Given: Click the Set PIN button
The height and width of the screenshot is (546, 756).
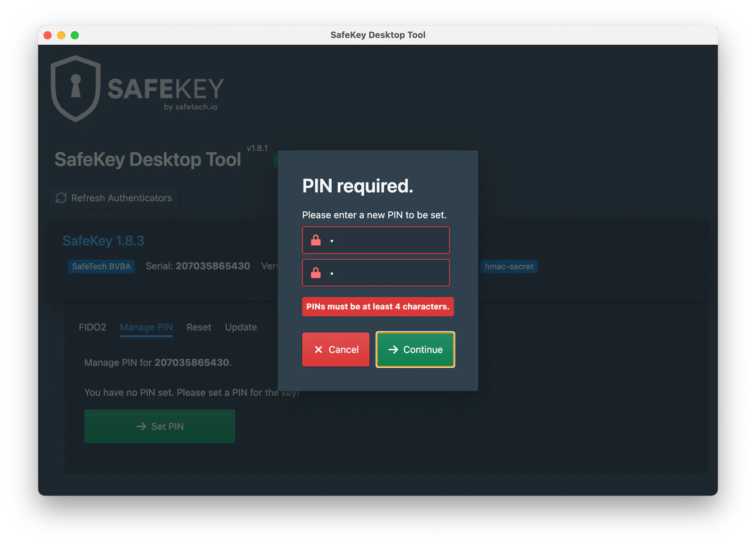Looking at the screenshot, I should tap(160, 426).
